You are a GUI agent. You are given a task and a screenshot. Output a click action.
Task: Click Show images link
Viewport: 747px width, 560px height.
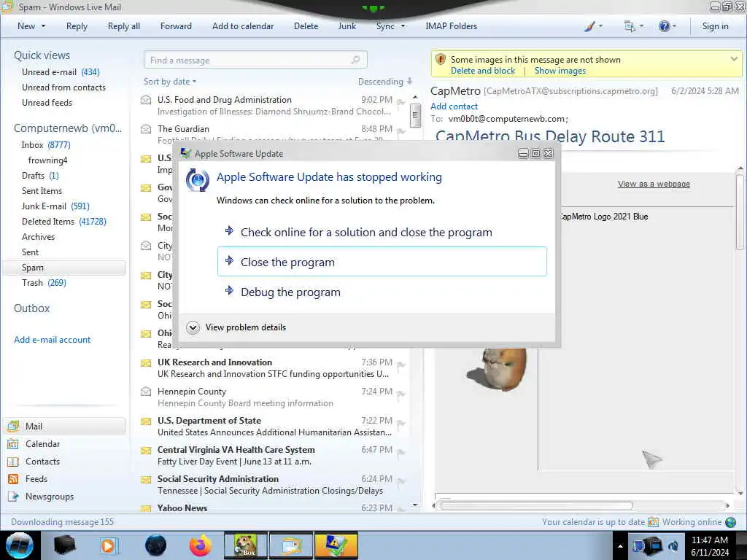(560, 71)
